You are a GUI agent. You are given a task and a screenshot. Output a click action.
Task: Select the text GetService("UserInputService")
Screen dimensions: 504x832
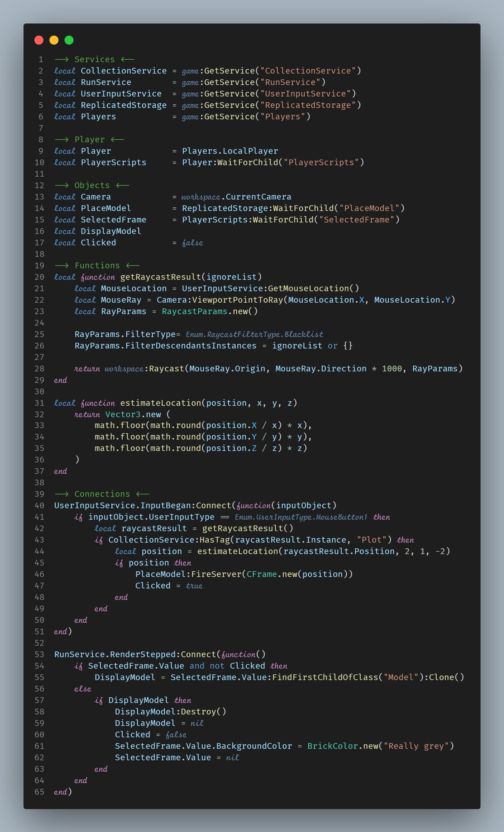click(280, 94)
